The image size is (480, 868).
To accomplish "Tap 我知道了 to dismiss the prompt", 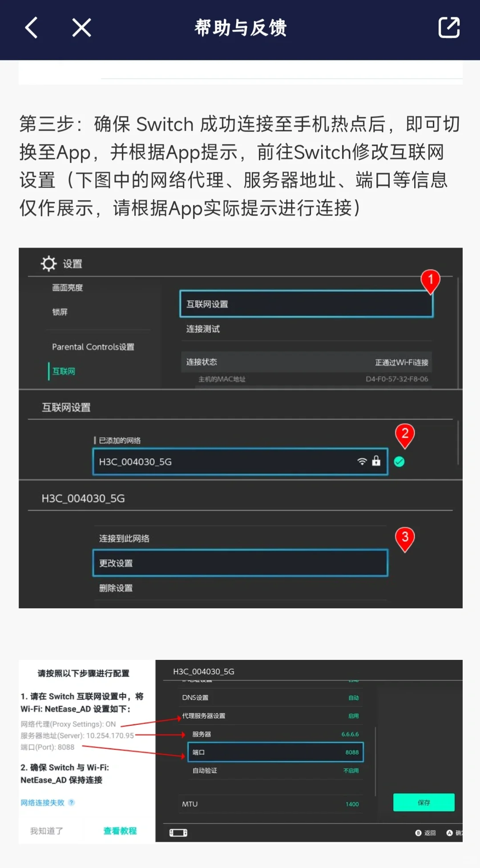I will 47,831.
